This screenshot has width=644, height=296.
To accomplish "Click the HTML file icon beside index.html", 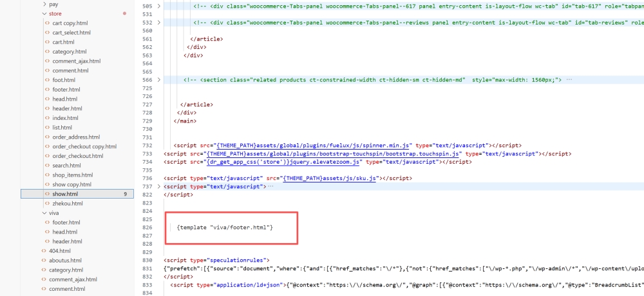I will coord(47,118).
